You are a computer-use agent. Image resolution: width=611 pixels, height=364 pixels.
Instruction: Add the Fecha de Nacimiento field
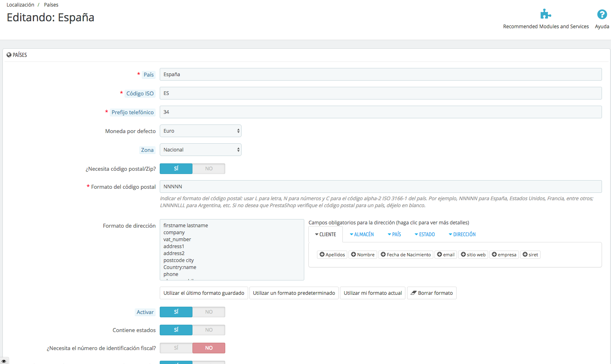pyautogui.click(x=406, y=255)
